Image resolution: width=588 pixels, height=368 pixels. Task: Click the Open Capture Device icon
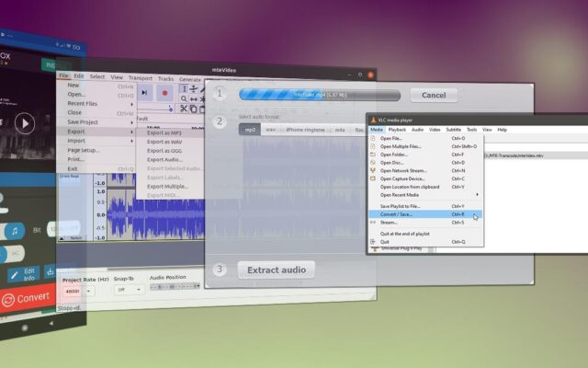(373, 178)
